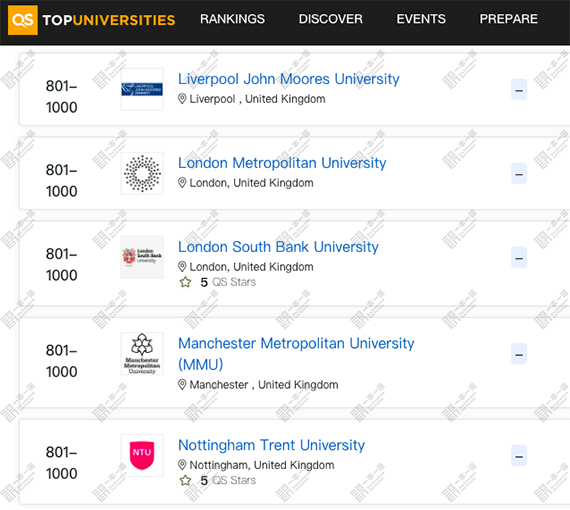The height and width of the screenshot is (510, 570).
Task: Click the London South Bank University logo
Action: (142, 257)
